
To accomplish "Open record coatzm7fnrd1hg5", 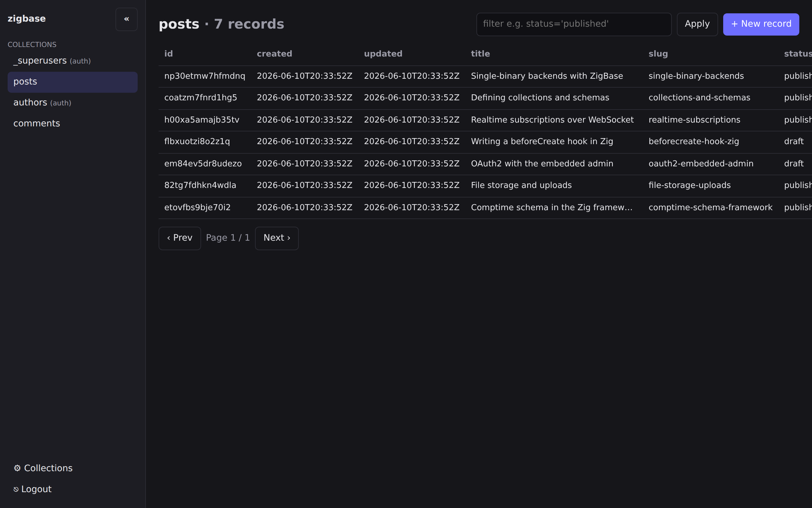I will [201, 98].
